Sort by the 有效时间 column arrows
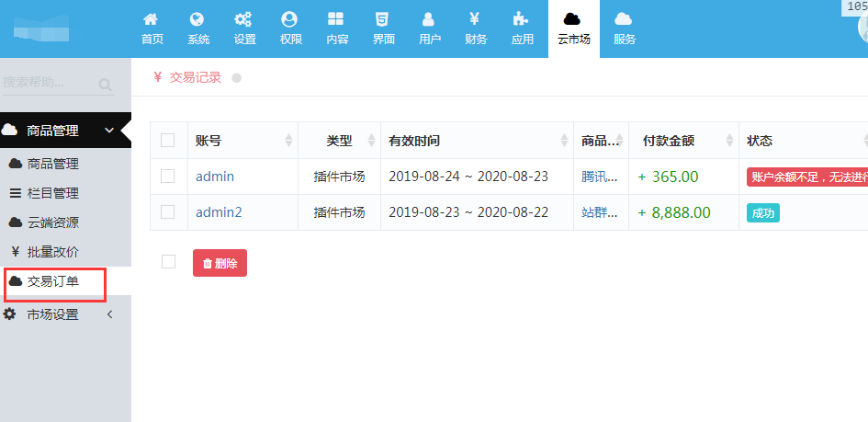This screenshot has width=868, height=422. [564, 141]
